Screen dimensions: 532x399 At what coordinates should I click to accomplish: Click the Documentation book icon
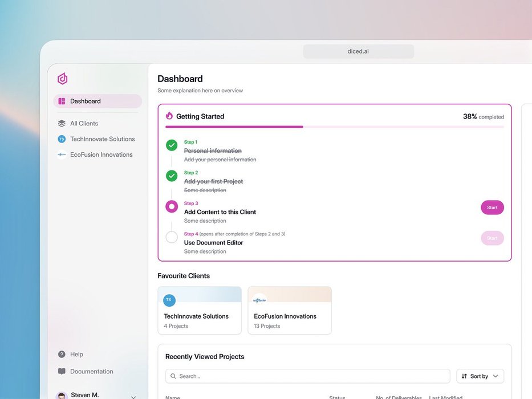click(x=62, y=372)
